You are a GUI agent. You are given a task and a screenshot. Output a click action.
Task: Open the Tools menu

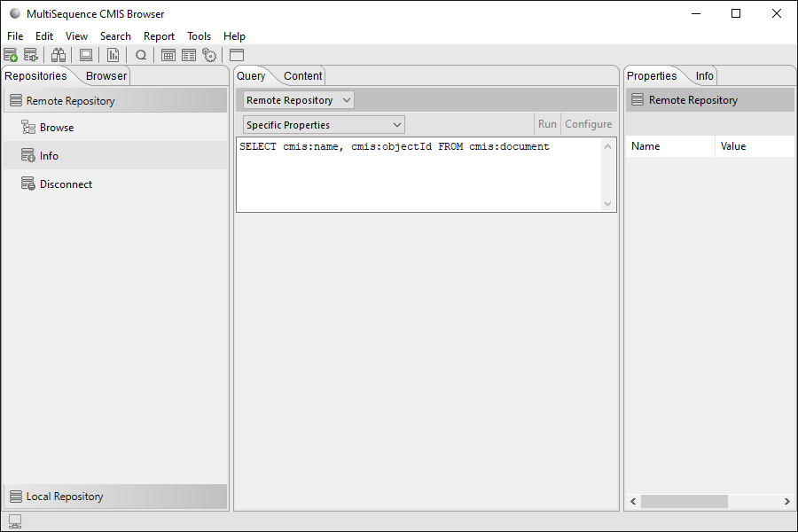click(x=199, y=36)
